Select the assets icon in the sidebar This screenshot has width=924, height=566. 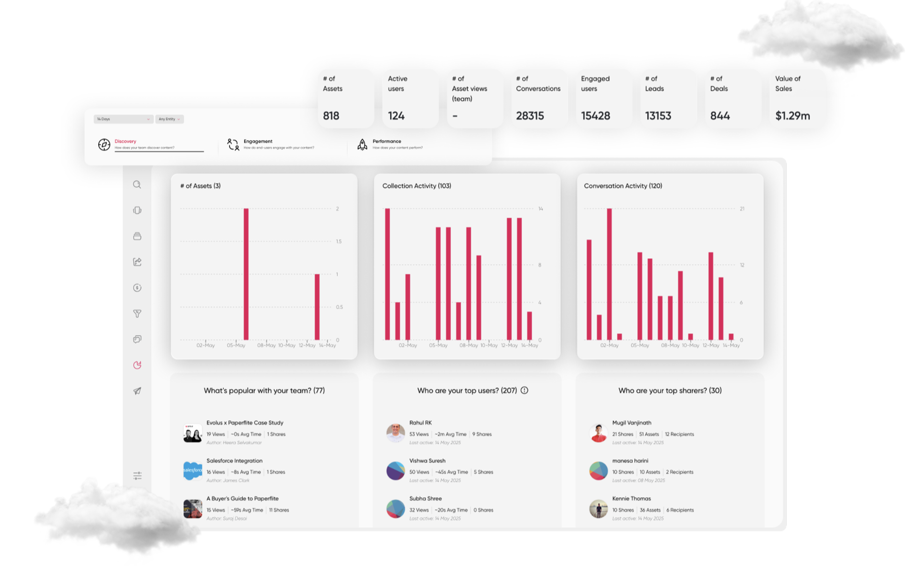tap(137, 211)
